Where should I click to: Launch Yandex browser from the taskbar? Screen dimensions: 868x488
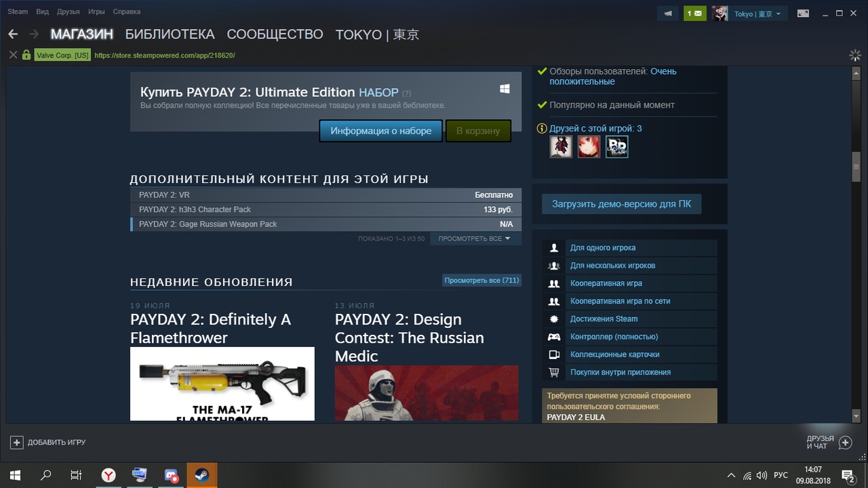coord(108,475)
